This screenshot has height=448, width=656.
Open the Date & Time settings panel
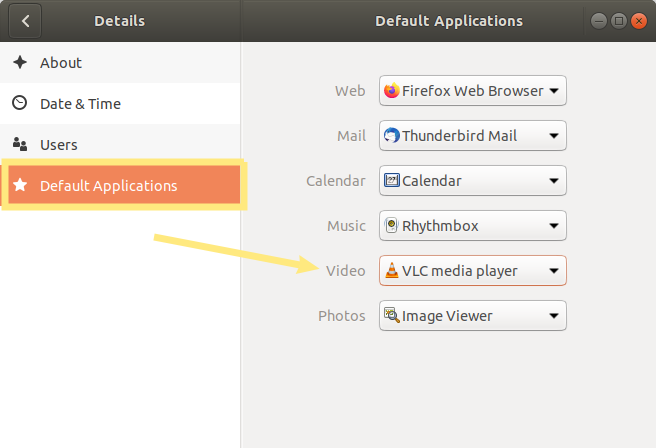tap(120, 103)
